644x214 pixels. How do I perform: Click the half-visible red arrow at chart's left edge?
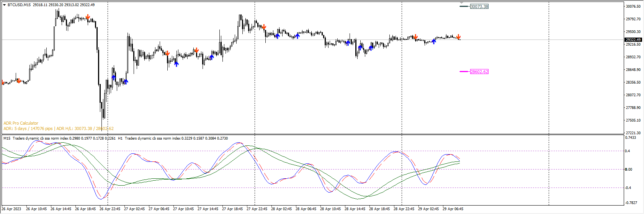point(3,82)
